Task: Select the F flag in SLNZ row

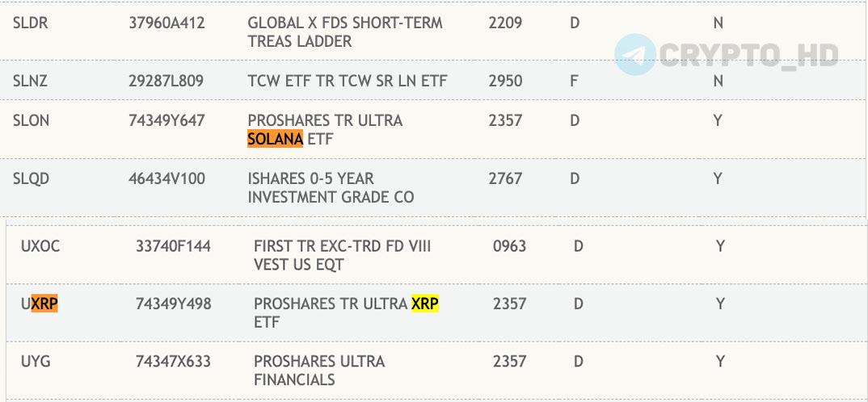Action: tap(574, 82)
